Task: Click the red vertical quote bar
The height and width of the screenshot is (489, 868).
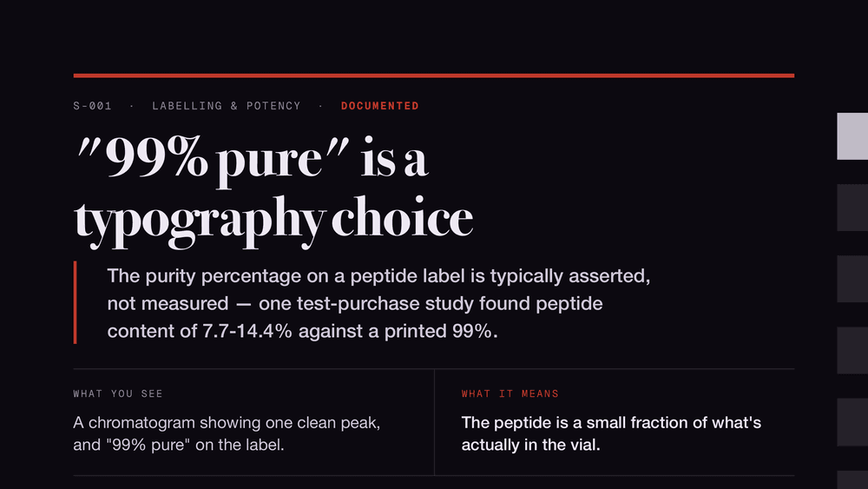Action: coord(75,302)
